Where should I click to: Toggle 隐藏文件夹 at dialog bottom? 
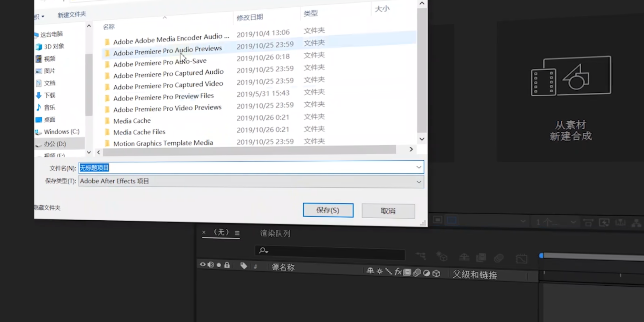47,208
